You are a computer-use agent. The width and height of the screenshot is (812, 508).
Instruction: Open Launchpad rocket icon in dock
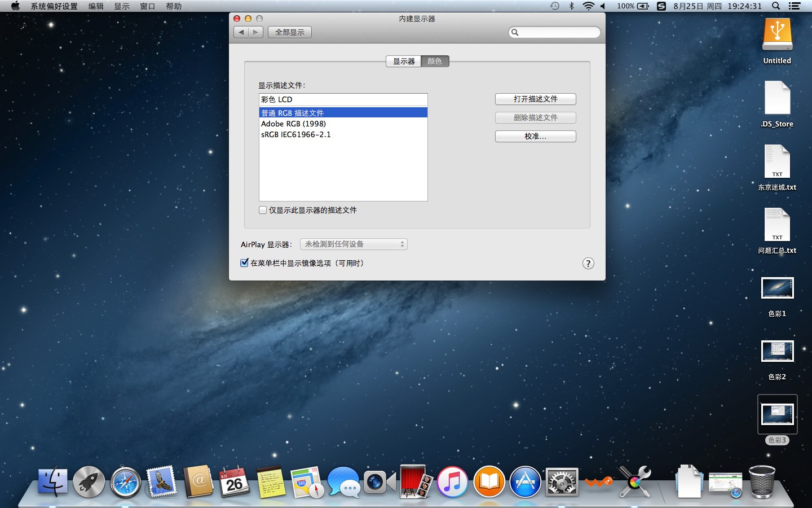89,482
